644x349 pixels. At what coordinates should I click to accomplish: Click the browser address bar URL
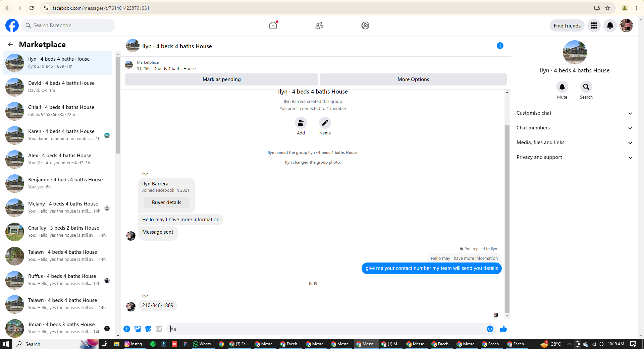101,8
